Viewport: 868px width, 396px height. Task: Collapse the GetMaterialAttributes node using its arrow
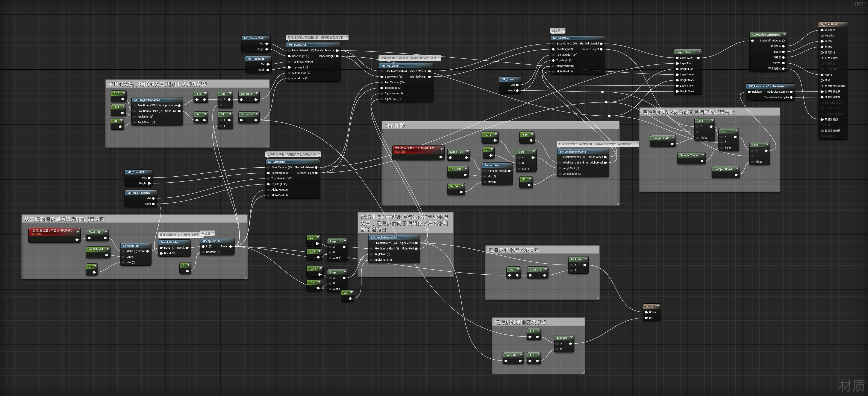pyautogui.click(x=785, y=35)
